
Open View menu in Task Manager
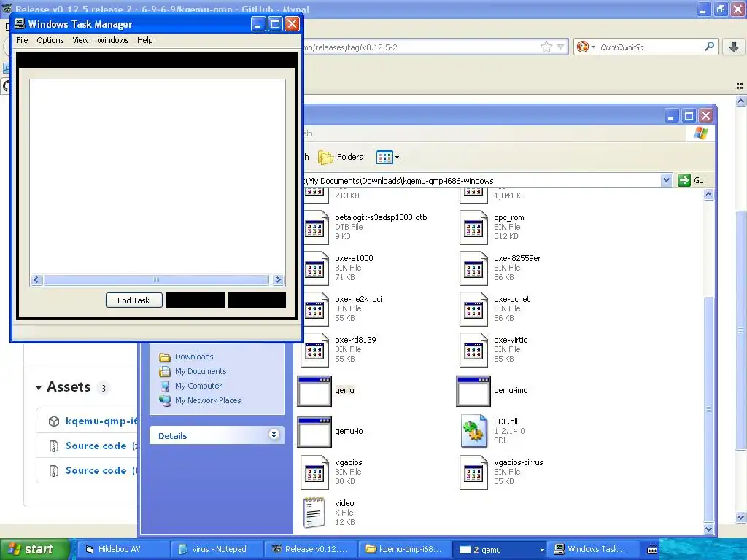coord(80,40)
